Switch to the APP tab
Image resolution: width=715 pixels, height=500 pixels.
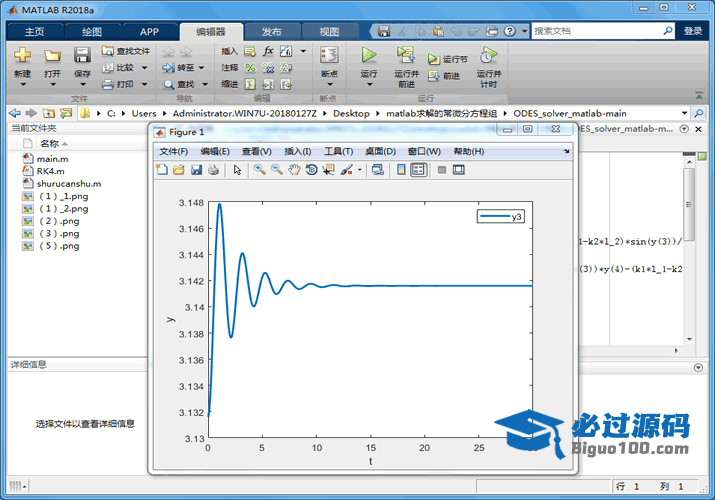149,31
